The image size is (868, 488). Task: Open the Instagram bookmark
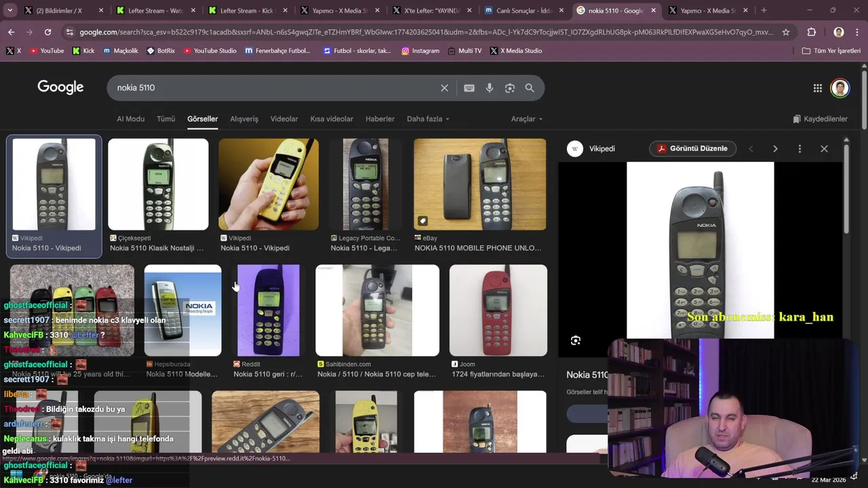click(420, 51)
